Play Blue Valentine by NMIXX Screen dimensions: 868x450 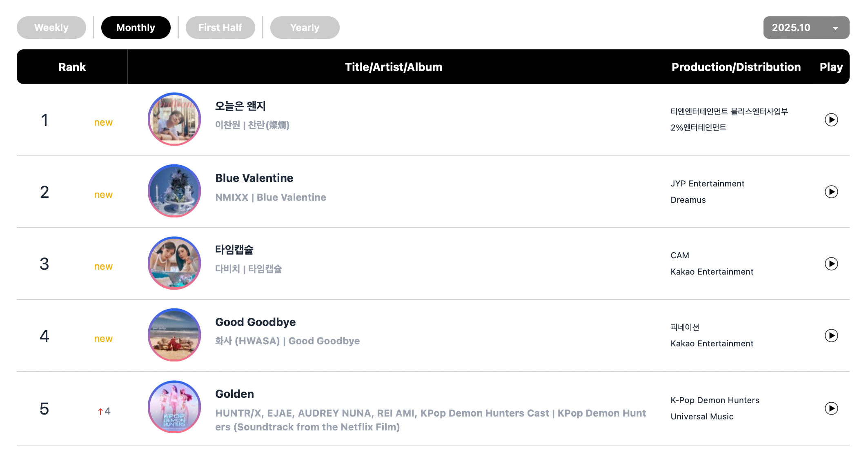tap(831, 192)
